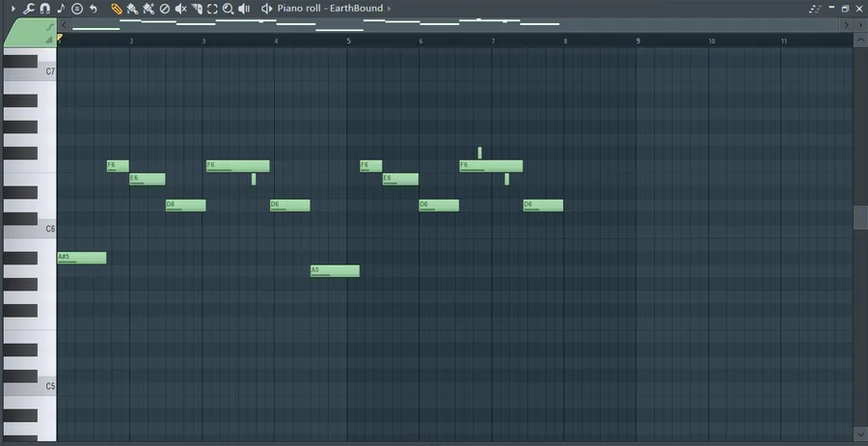
Task: Select the D6 note at bar 6
Action: pyautogui.click(x=439, y=205)
